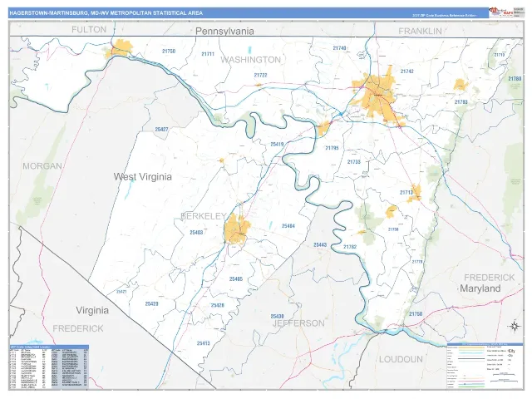Click the publisher logo at top right

coord(500,12)
